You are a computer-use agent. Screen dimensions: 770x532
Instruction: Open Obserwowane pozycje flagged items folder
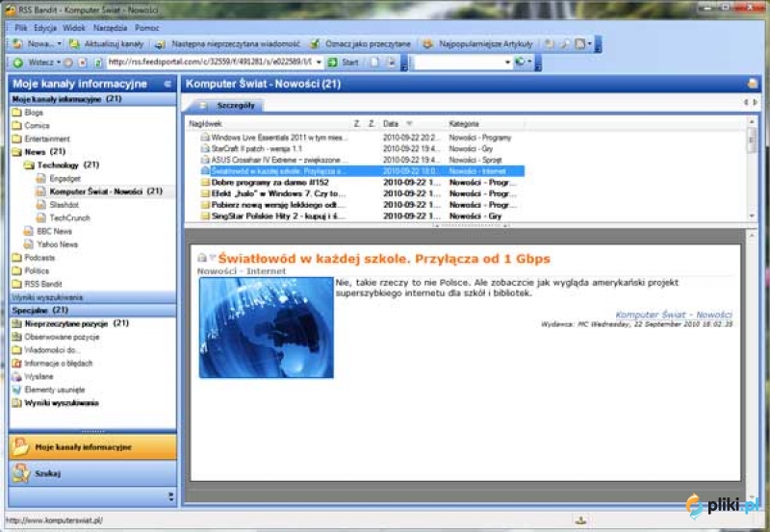coord(56,337)
